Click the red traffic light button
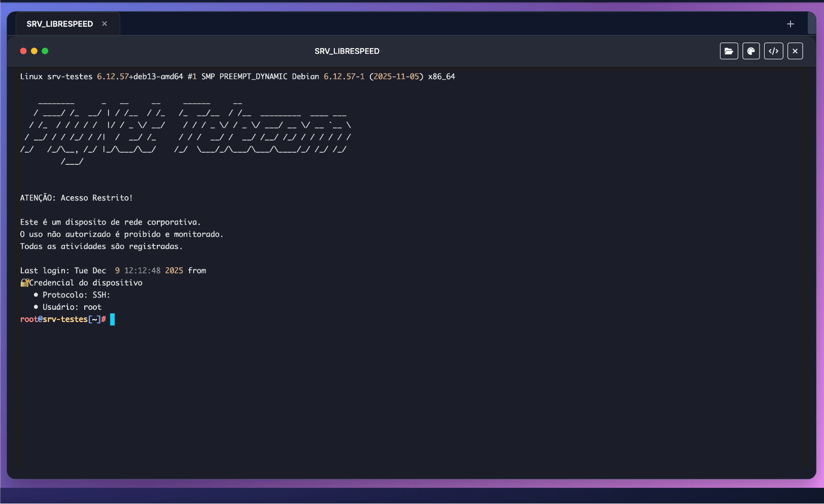This screenshot has width=824, height=504. [23, 51]
